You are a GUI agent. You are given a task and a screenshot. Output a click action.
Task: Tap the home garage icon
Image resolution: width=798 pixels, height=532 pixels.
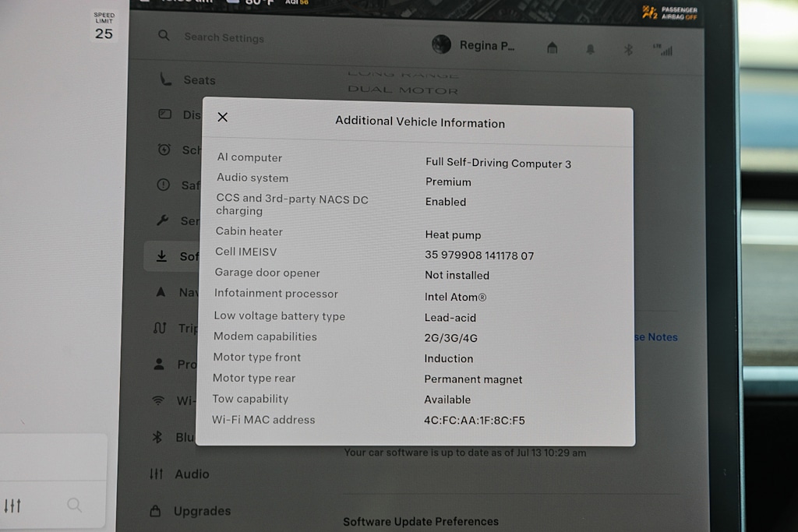553,48
